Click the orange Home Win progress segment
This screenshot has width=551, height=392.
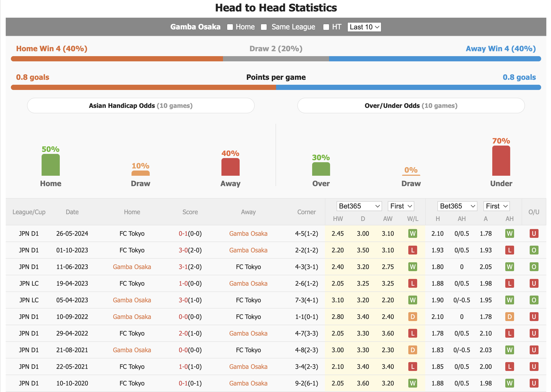[117, 59]
